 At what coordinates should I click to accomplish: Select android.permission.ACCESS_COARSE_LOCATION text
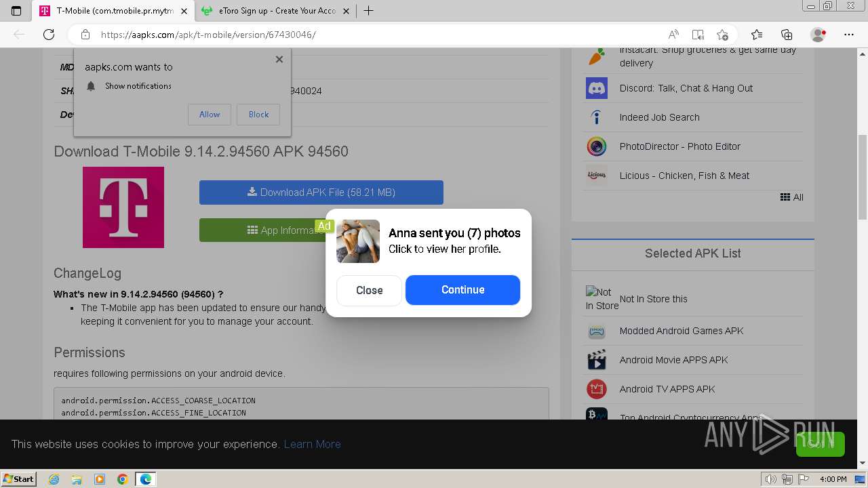pyautogui.click(x=158, y=401)
